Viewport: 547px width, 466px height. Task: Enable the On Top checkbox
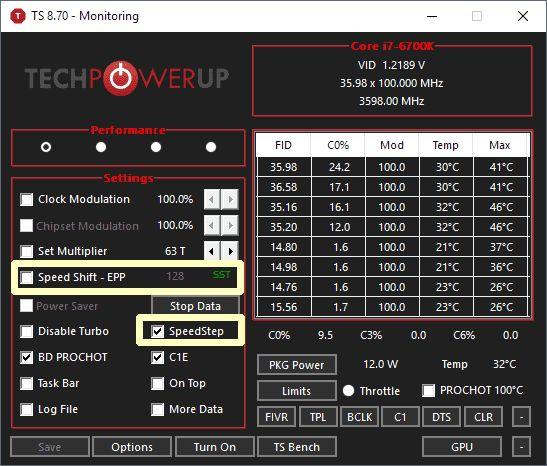158,383
